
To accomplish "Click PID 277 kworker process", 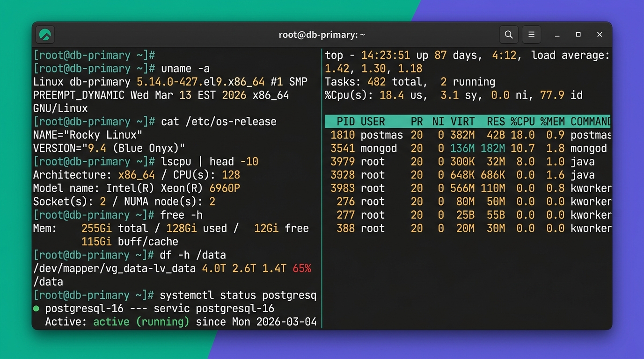I will 346,215.
